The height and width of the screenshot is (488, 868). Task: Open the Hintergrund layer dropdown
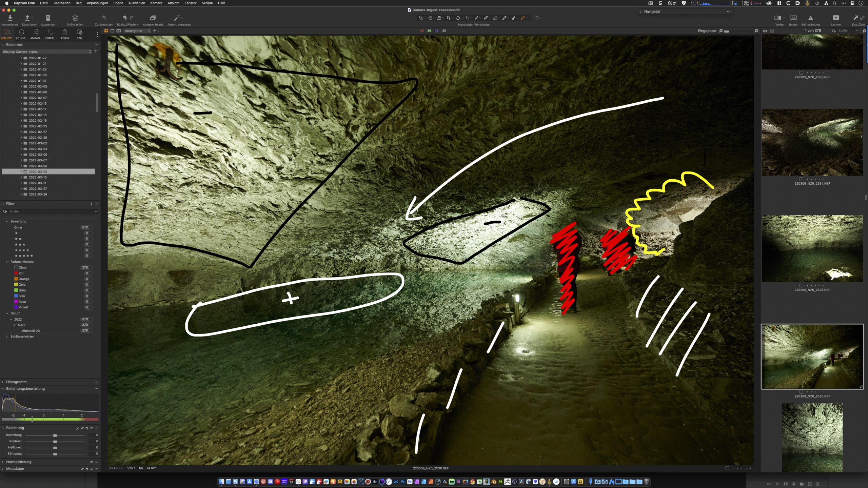[x=137, y=31]
